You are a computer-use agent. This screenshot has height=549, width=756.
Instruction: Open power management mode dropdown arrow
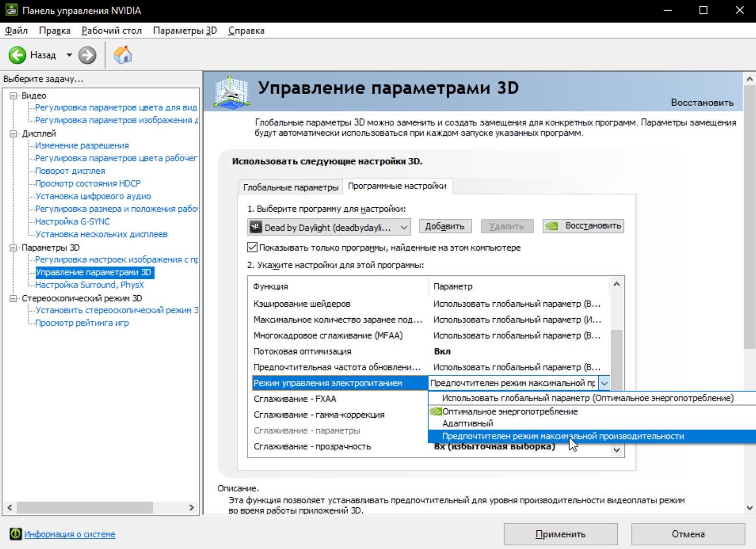(x=604, y=383)
